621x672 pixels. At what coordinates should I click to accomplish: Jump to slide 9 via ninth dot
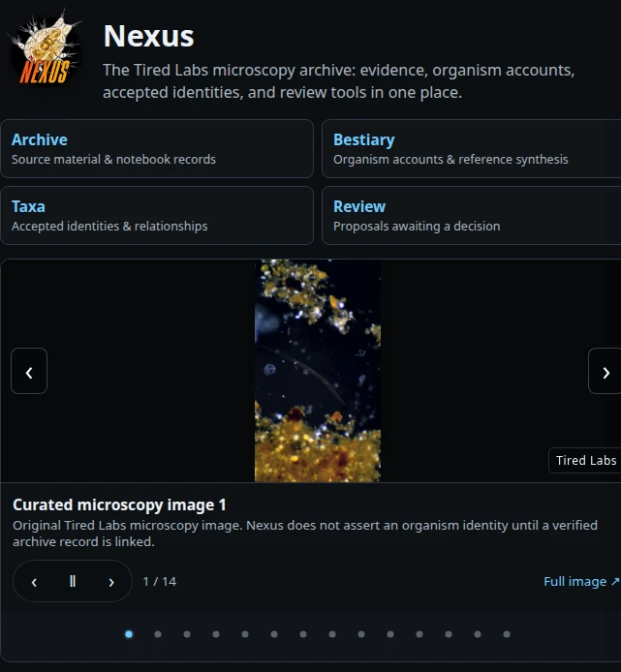(361, 634)
